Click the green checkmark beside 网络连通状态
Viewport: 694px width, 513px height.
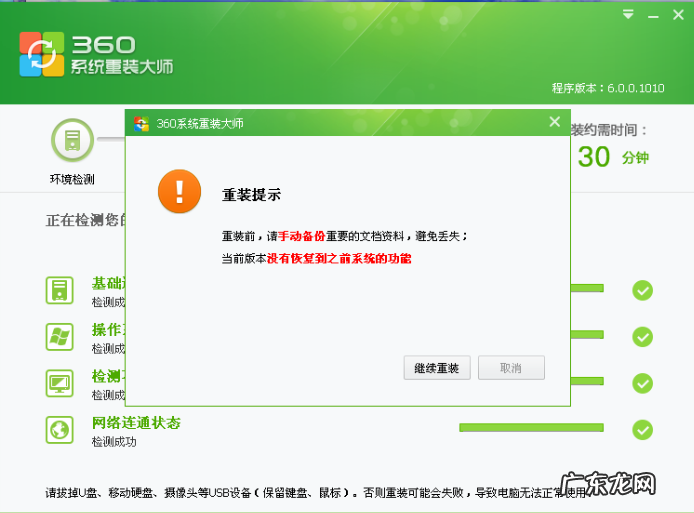coord(643,429)
